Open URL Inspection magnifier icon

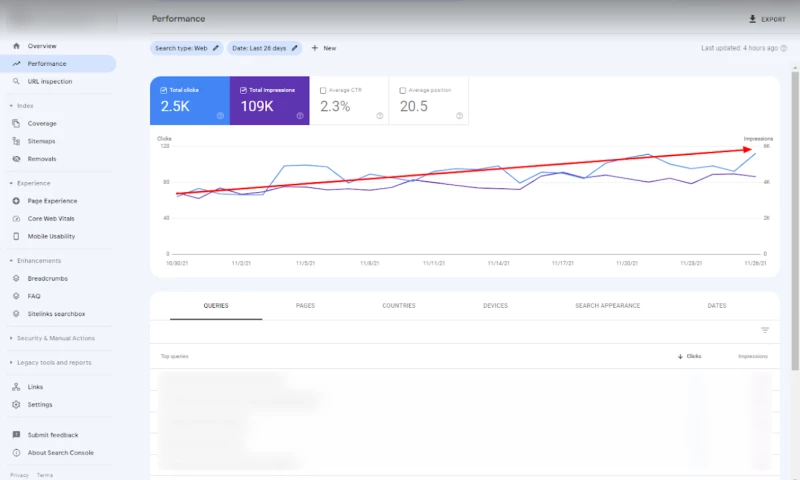tap(16, 82)
